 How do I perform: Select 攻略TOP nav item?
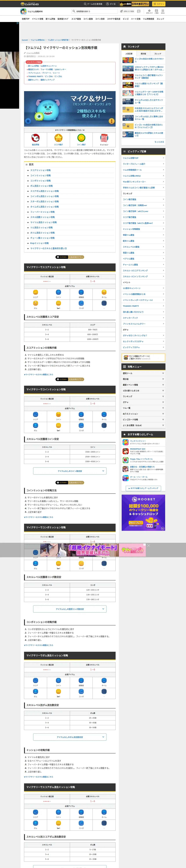point(26,19)
